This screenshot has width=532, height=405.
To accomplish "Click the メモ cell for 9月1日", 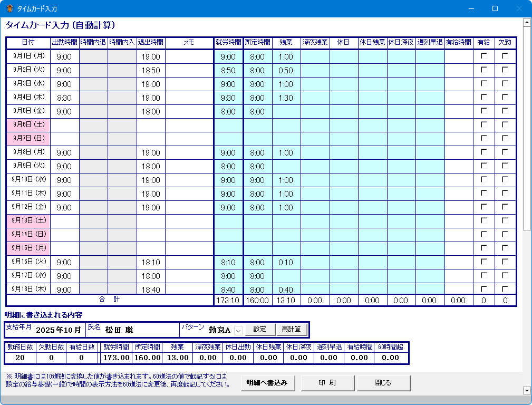I will click(189, 56).
